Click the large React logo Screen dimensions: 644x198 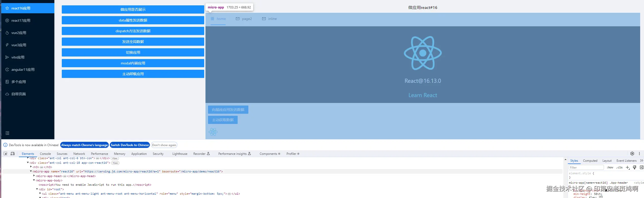(423, 53)
